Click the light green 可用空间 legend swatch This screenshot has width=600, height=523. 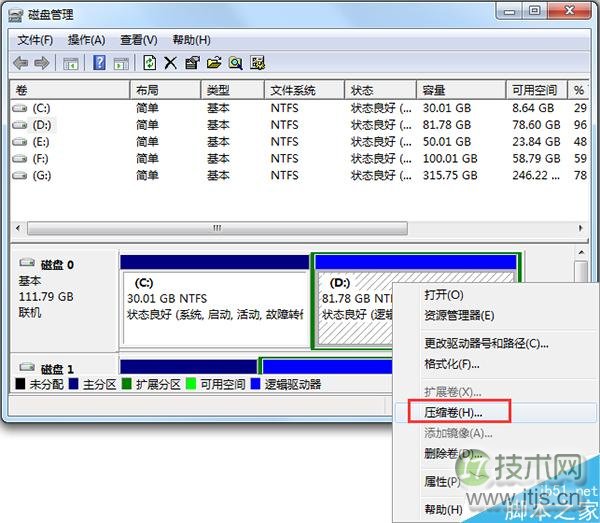point(191,384)
